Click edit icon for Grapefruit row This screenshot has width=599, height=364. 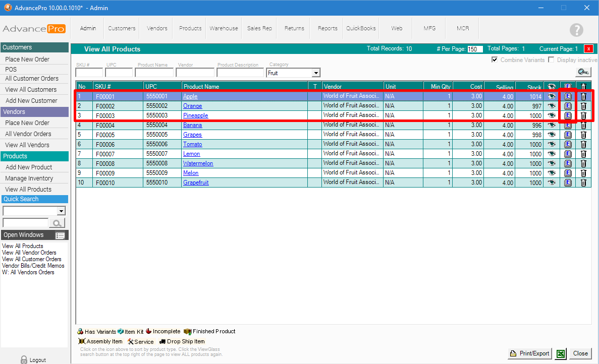pos(568,183)
